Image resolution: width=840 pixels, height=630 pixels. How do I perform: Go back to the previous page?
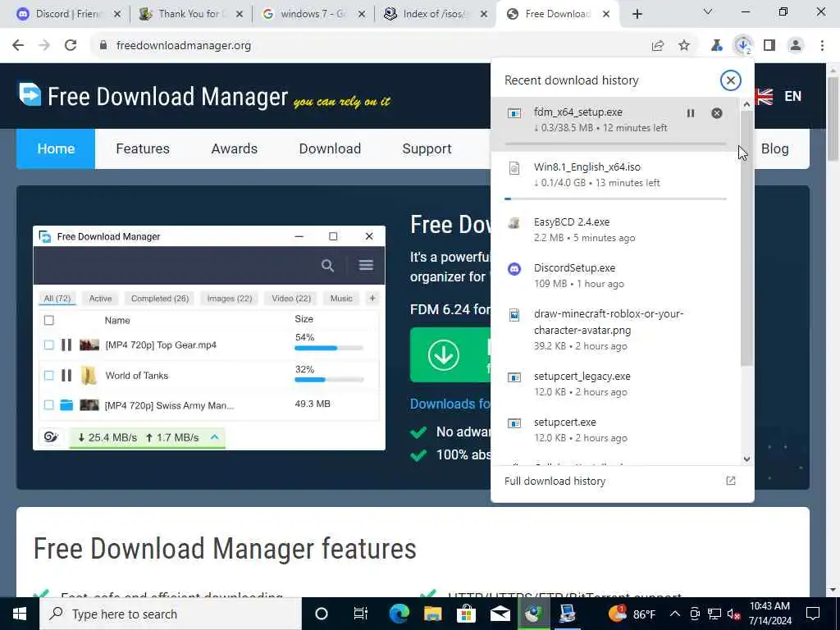[18, 46]
